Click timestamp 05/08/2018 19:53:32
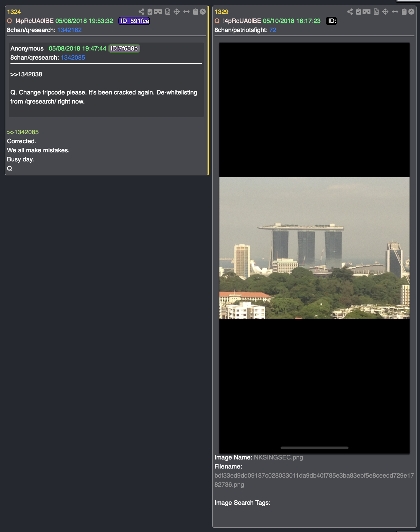Image resolution: width=420 pixels, height=532 pixels. point(84,21)
